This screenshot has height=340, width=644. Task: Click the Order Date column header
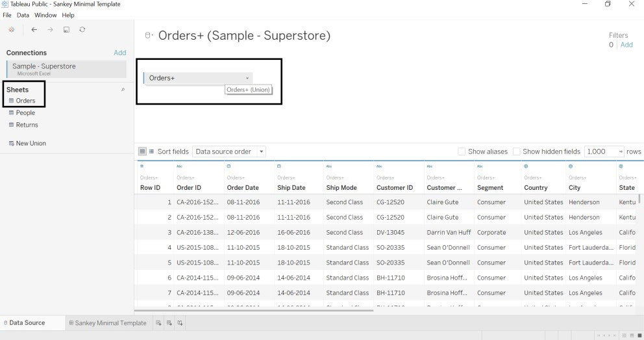(x=243, y=187)
